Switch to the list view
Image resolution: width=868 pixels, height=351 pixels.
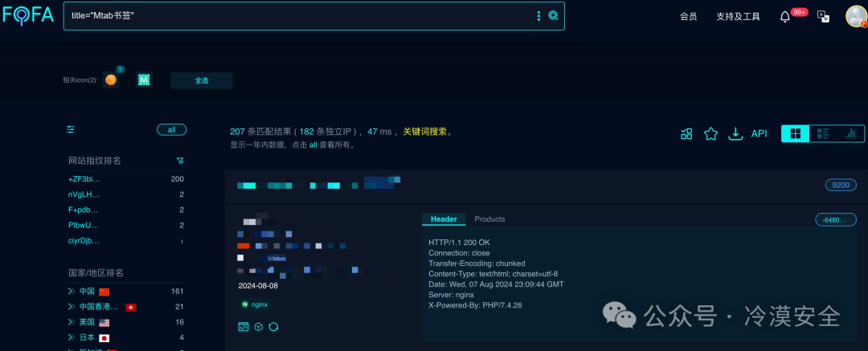tap(823, 133)
